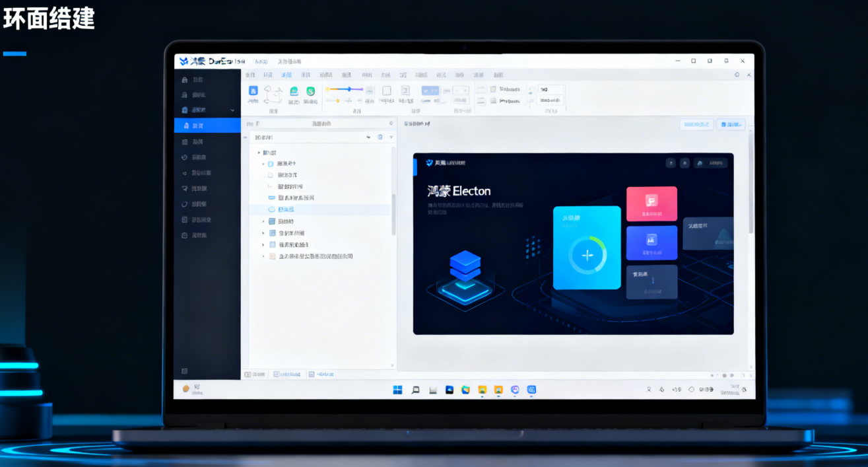Click the 'collctdass' tab in the bottom status bar
This screenshot has height=467, width=868.
coord(286,374)
